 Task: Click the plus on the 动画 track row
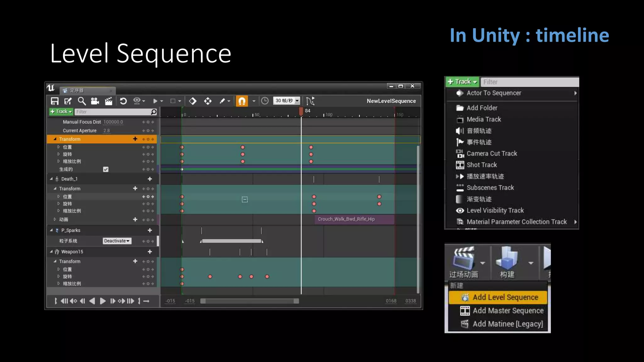point(135,219)
